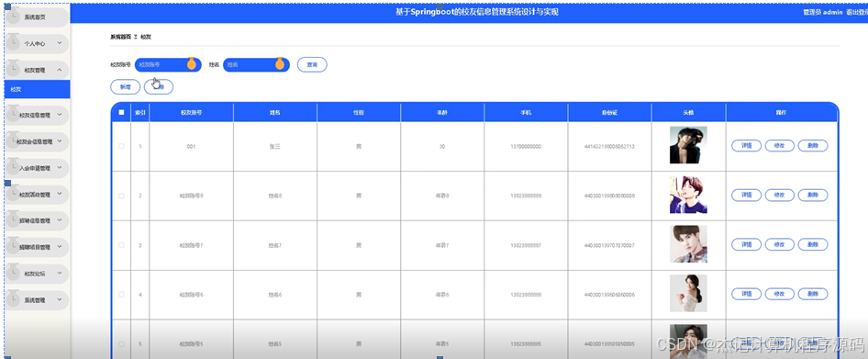Click the clock icon next to 个人中心

(13, 43)
